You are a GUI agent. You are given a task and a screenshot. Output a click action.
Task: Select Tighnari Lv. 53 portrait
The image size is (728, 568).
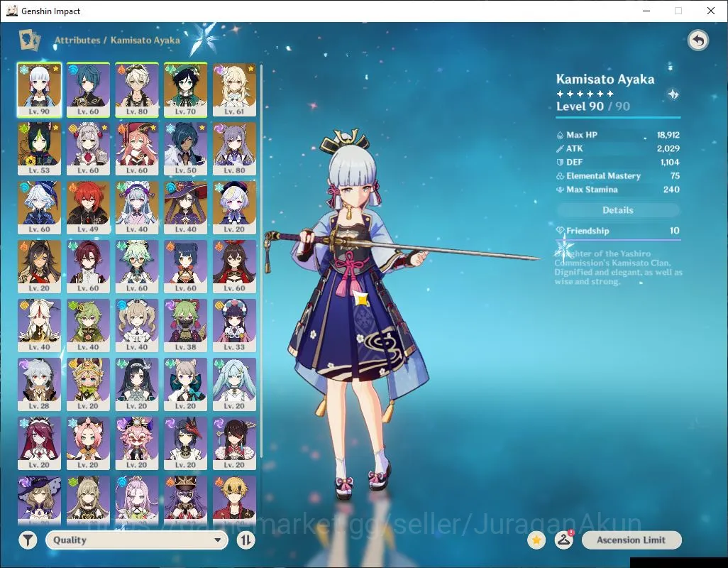click(x=40, y=148)
